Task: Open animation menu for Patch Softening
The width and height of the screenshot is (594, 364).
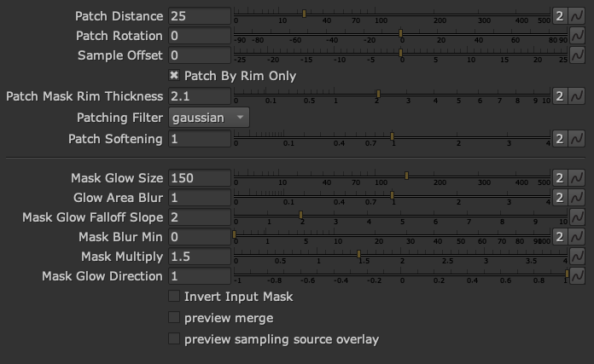Action: (577, 138)
